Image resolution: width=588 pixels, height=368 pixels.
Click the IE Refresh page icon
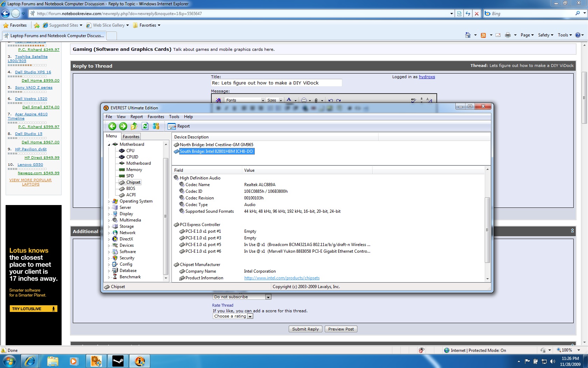[468, 14]
